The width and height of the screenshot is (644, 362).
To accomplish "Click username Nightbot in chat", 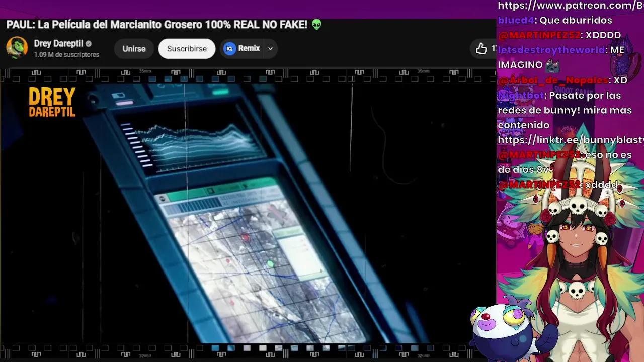I will coord(521,96).
